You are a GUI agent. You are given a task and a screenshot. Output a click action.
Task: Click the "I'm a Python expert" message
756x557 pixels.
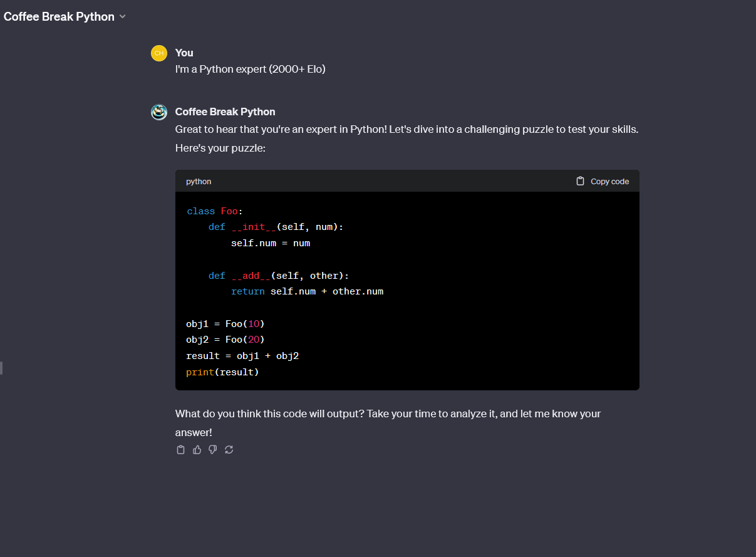250,70
